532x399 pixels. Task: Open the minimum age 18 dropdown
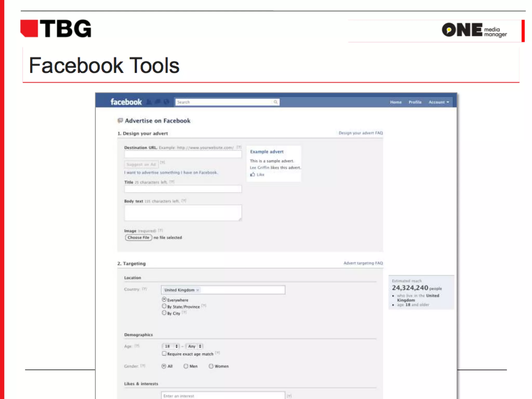171,346
